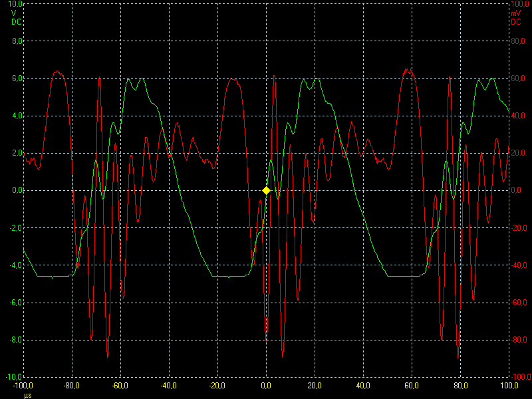532x399 pixels.
Task: Pick time axis label '60,0' at bottom
Action: pos(412,386)
